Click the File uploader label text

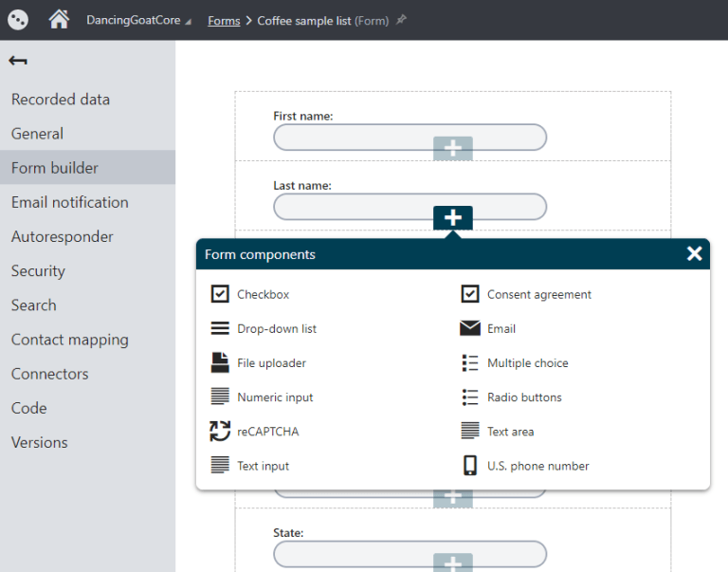coord(272,363)
